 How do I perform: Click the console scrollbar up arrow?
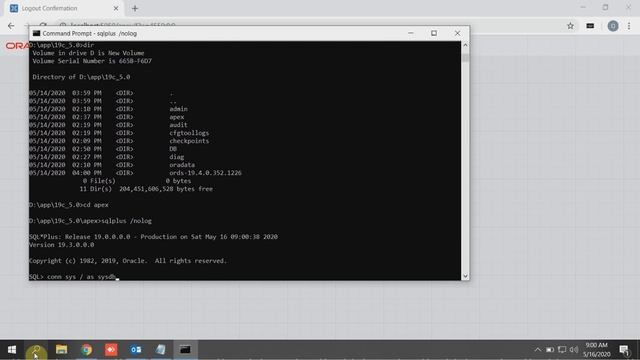[465, 45]
